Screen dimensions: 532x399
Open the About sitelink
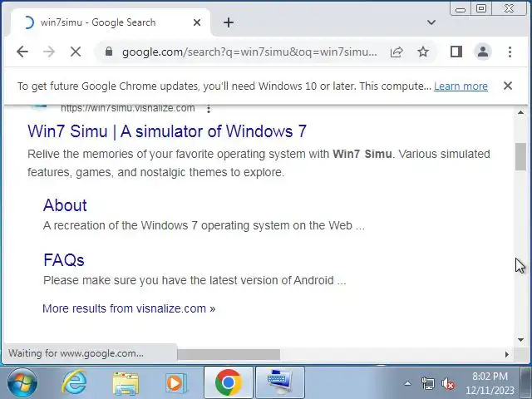tap(65, 205)
